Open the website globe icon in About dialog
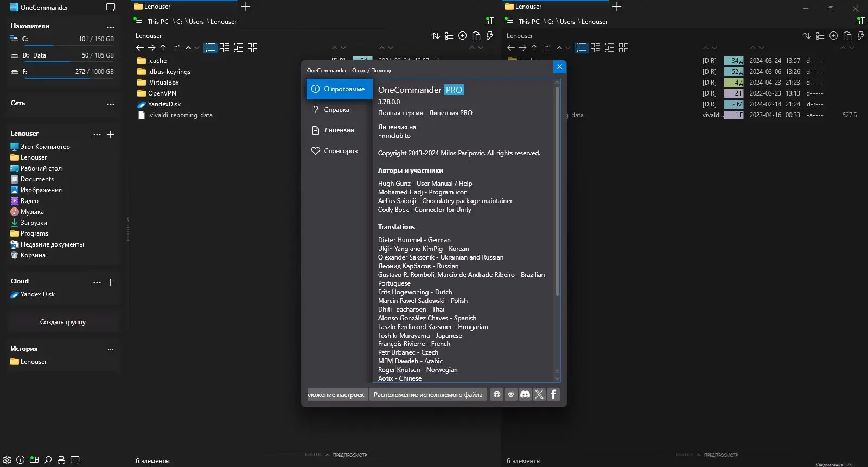Screen dimensions: 868x467 click(497, 394)
